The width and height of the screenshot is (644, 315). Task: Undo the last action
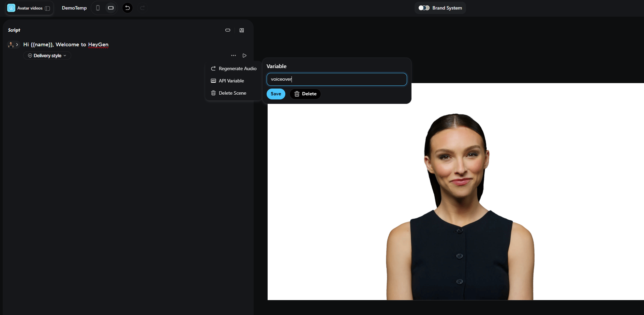(x=128, y=8)
